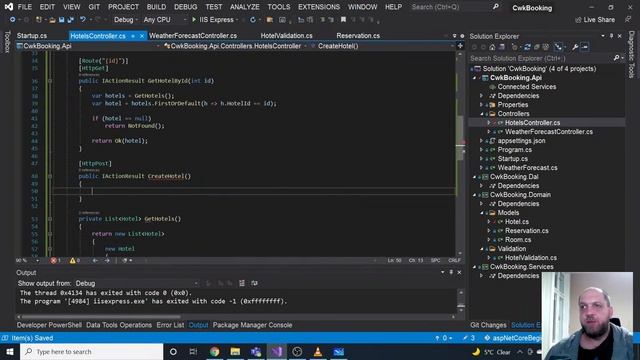Screen dimensions: 640x360
Task: Click the split editor icon above the scrollbar
Action: pyautogui.click(x=460, y=46)
